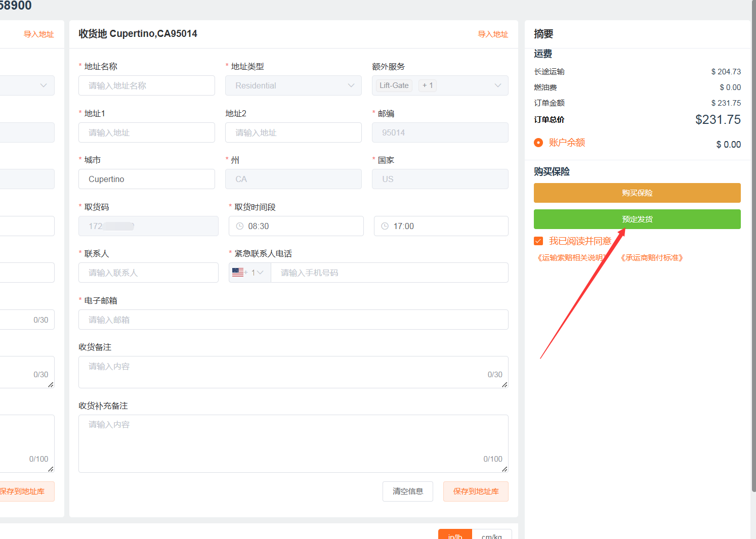The height and width of the screenshot is (539, 756).
Task: Open 《运输索赔相关说明》 link
Action: point(572,258)
